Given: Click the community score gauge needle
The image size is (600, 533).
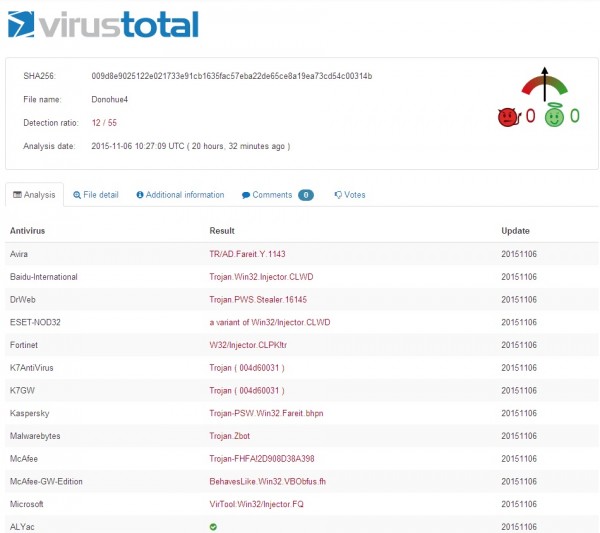Looking at the screenshot, I should tap(544, 86).
